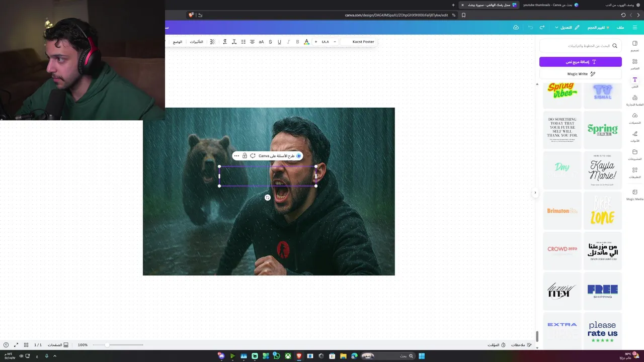Click the zoom slider handle
The image size is (644, 362).
107,345
